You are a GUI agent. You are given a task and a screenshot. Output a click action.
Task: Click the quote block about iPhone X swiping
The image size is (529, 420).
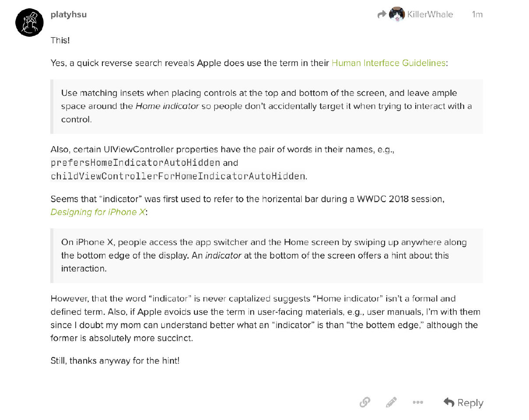tap(266, 255)
